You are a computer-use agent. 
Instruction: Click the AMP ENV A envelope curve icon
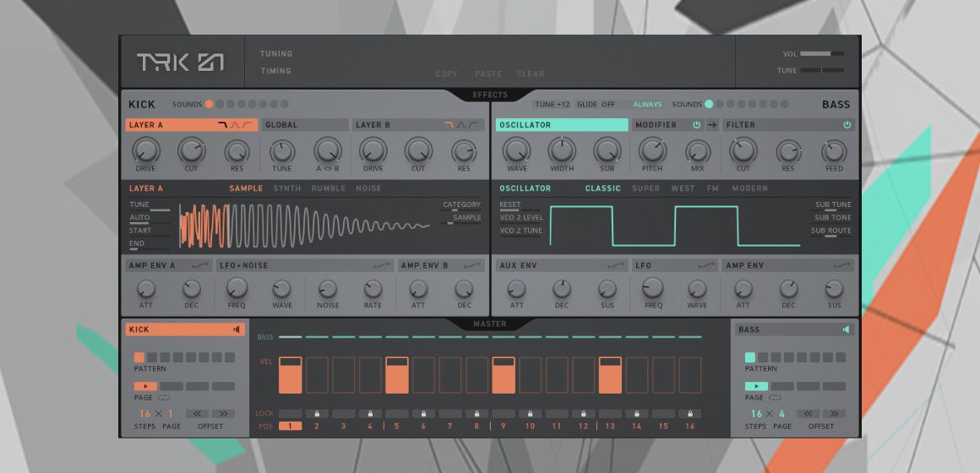200,265
